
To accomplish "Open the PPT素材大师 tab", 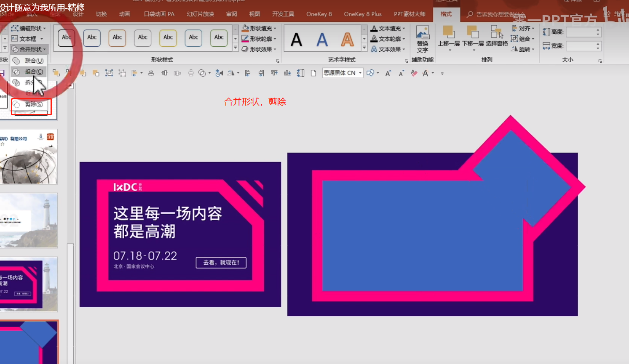I will click(x=410, y=14).
